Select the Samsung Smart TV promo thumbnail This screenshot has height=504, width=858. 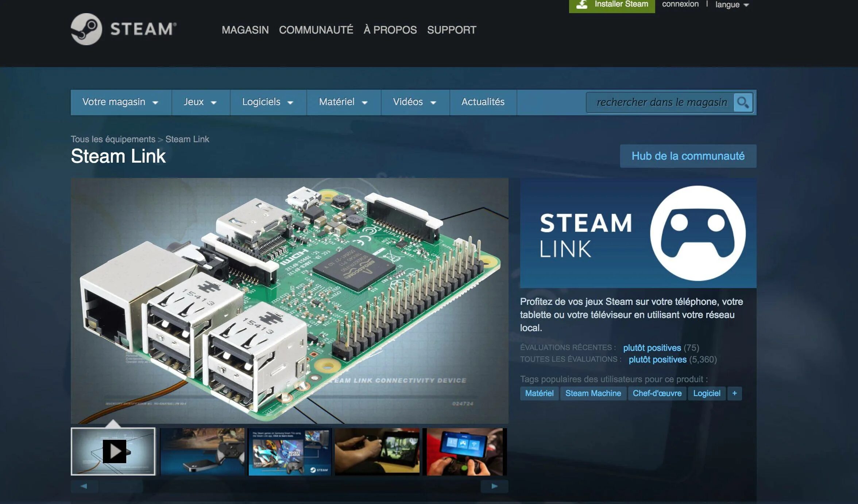point(290,451)
